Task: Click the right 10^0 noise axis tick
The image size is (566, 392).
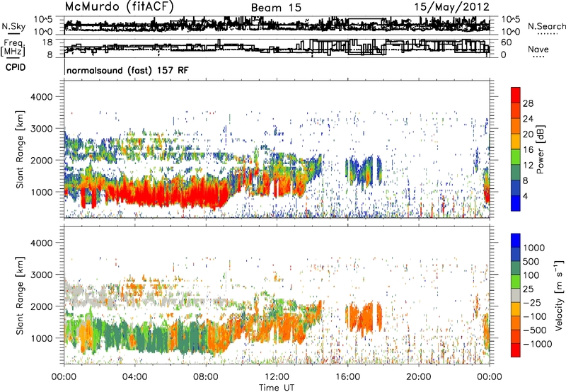Action: pyautogui.click(x=511, y=32)
